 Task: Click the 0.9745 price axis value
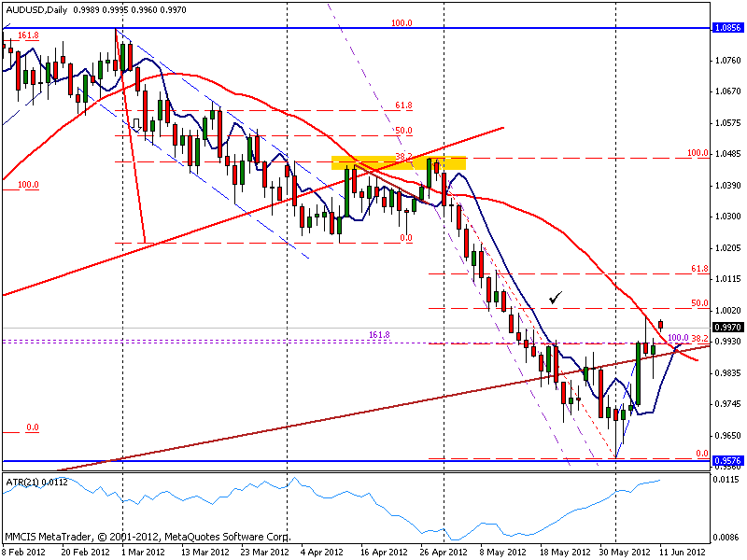click(x=728, y=404)
